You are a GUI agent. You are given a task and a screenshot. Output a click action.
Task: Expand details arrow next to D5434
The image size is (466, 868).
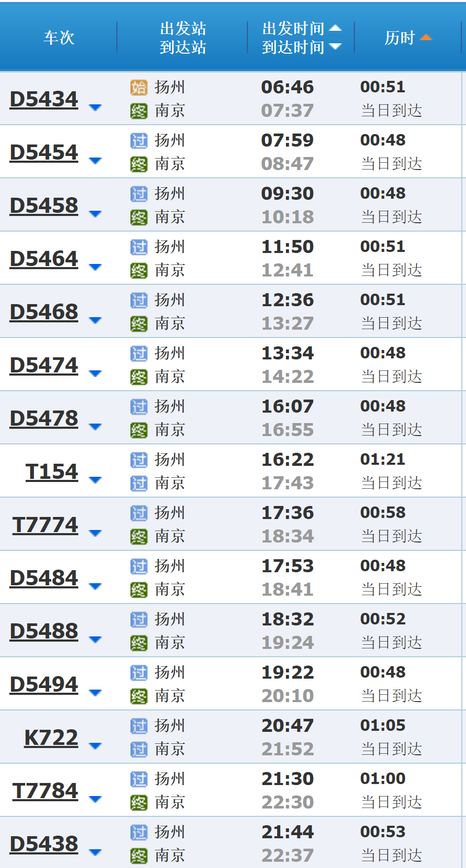(95, 107)
